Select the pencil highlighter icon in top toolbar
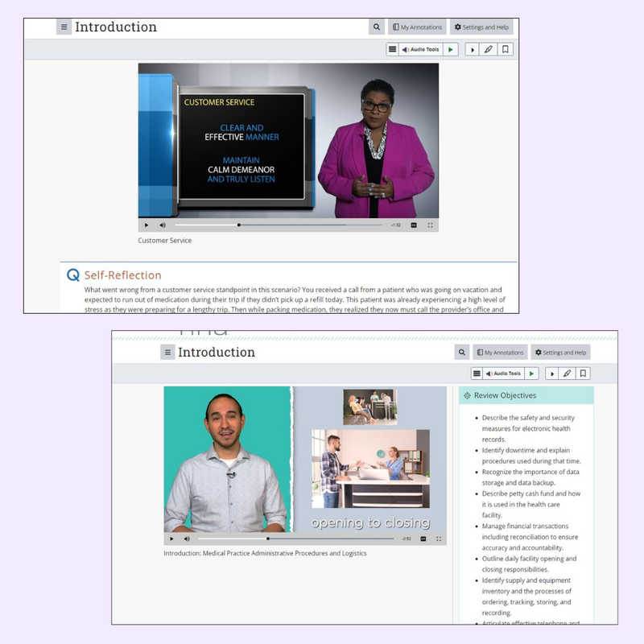The height and width of the screenshot is (644, 644). 489,50
